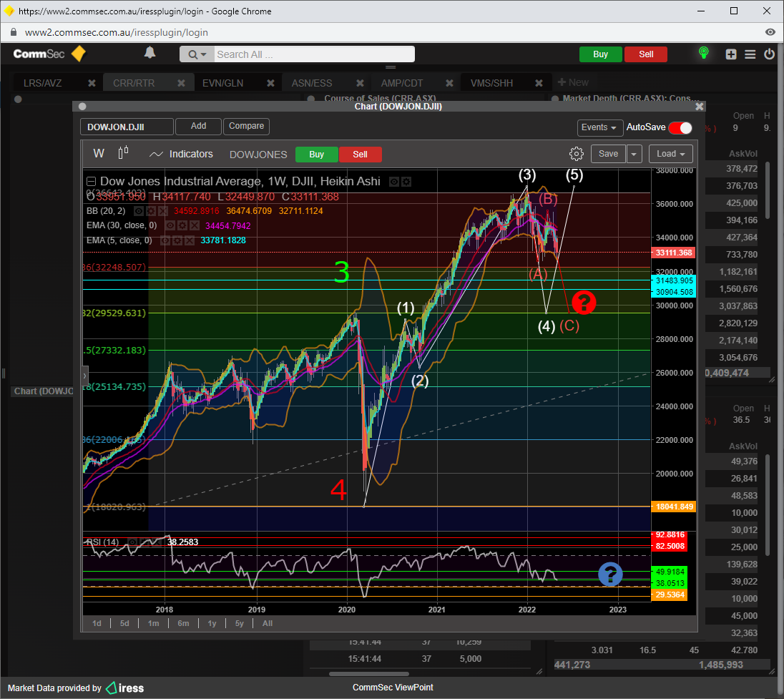The image size is (784, 699).
Task: Click the CommSec logo
Action: point(49,54)
